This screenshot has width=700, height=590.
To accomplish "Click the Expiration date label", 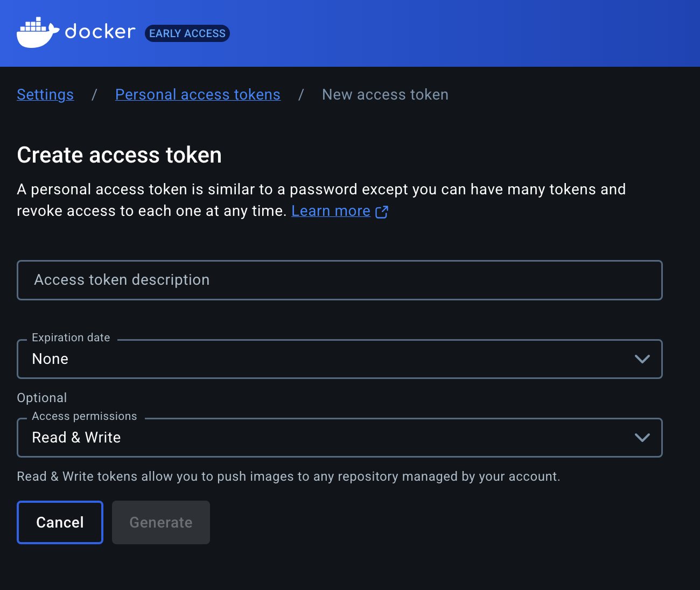I will [71, 338].
